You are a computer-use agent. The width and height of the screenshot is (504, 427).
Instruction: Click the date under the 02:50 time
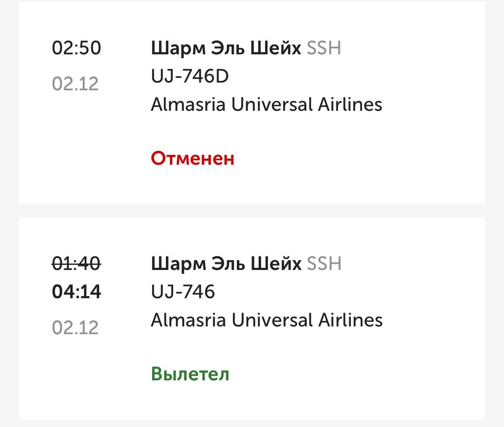(75, 83)
